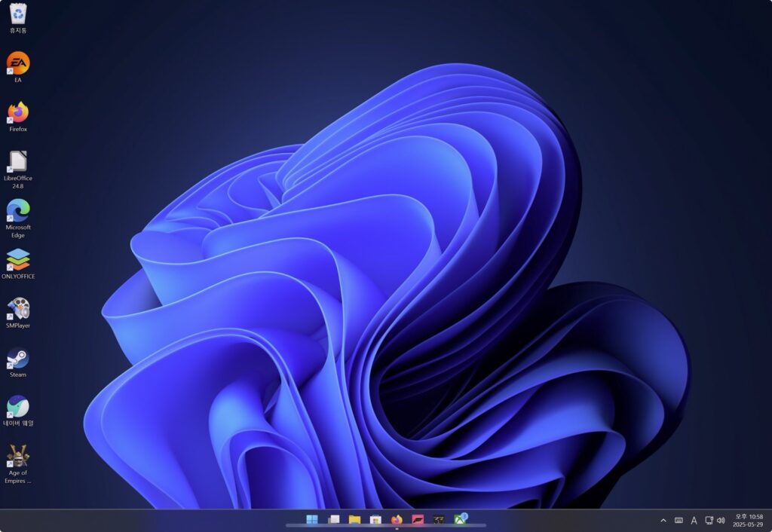
Task: Open the Xbox app from the taskbar
Action: click(461, 519)
